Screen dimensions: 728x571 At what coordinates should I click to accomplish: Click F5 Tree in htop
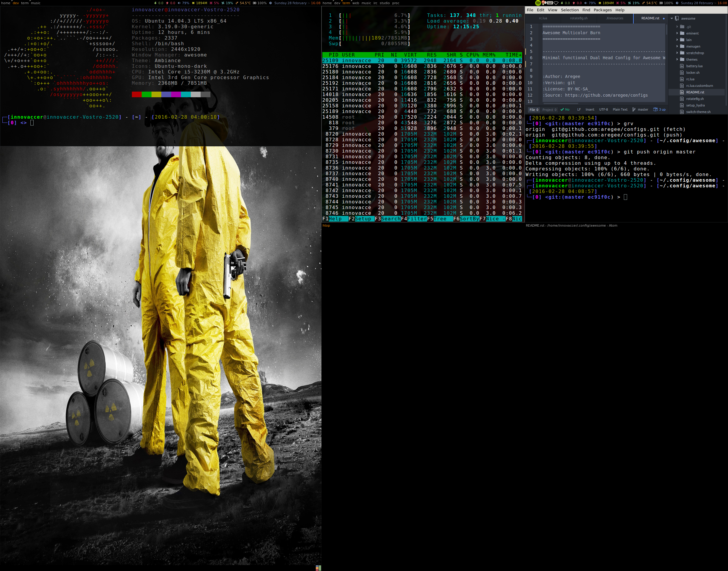(440, 219)
